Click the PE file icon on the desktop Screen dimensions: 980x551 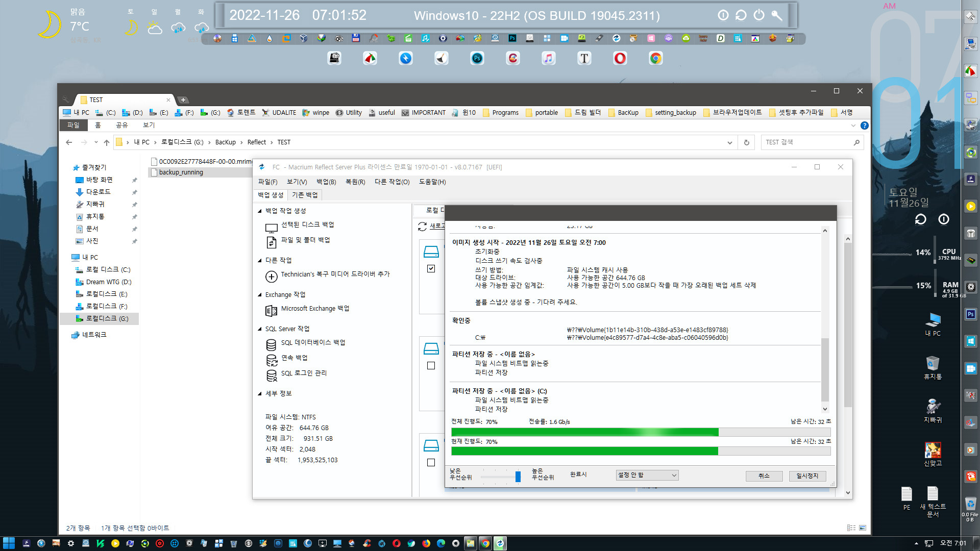[906, 498]
